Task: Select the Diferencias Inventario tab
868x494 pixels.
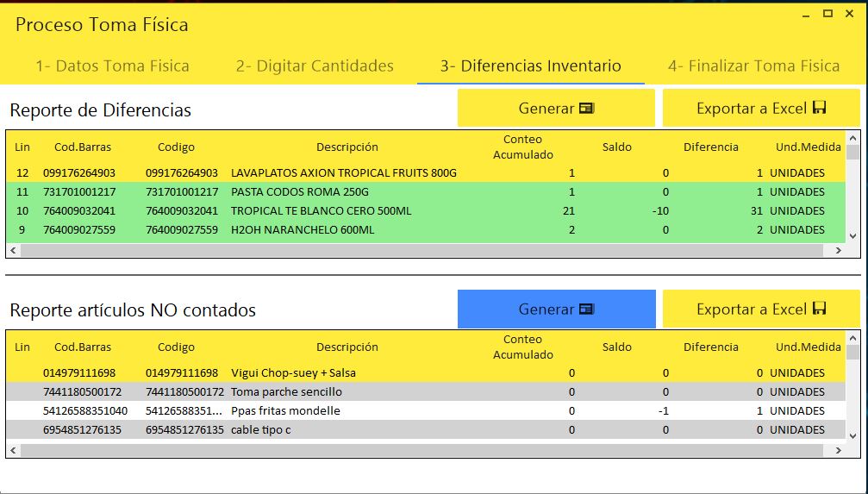Action: tap(530, 66)
